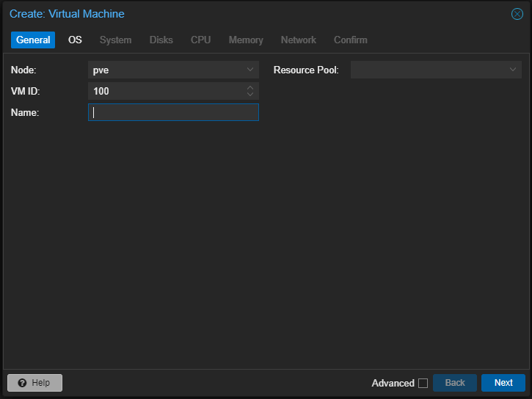Close the Create Virtual Machine dialog

tap(517, 14)
